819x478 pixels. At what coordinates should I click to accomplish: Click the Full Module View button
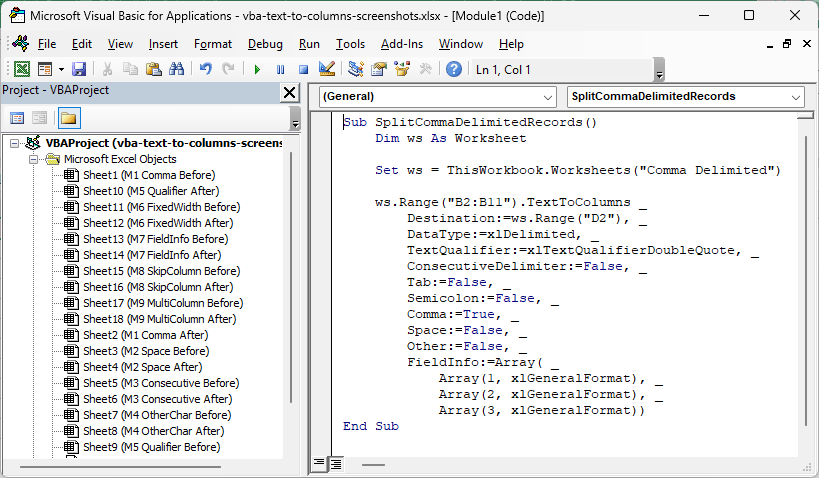point(336,463)
